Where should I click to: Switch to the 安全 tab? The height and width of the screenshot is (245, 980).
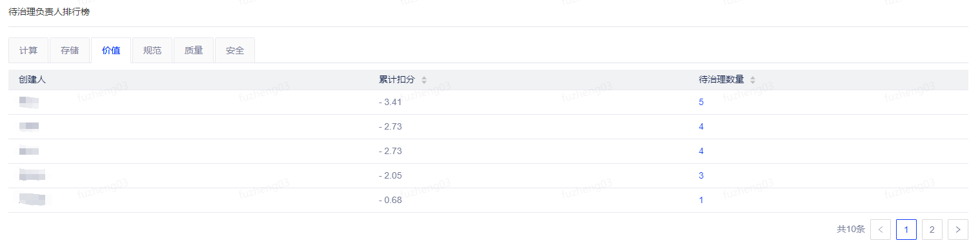pyautogui.click(x=235, y=50)
